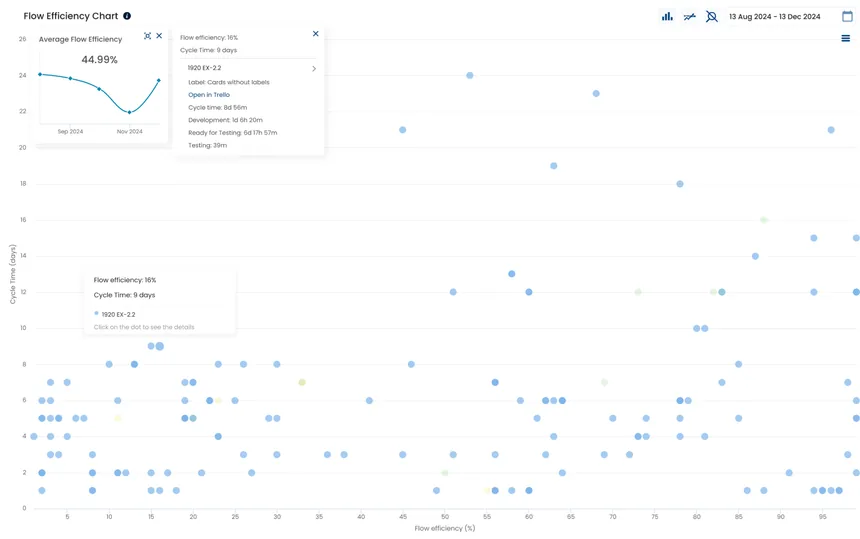The image size is (860, 539).
Task: Click 'Cycle time: 8d 56m' text
Action: [x=218, y=107]
